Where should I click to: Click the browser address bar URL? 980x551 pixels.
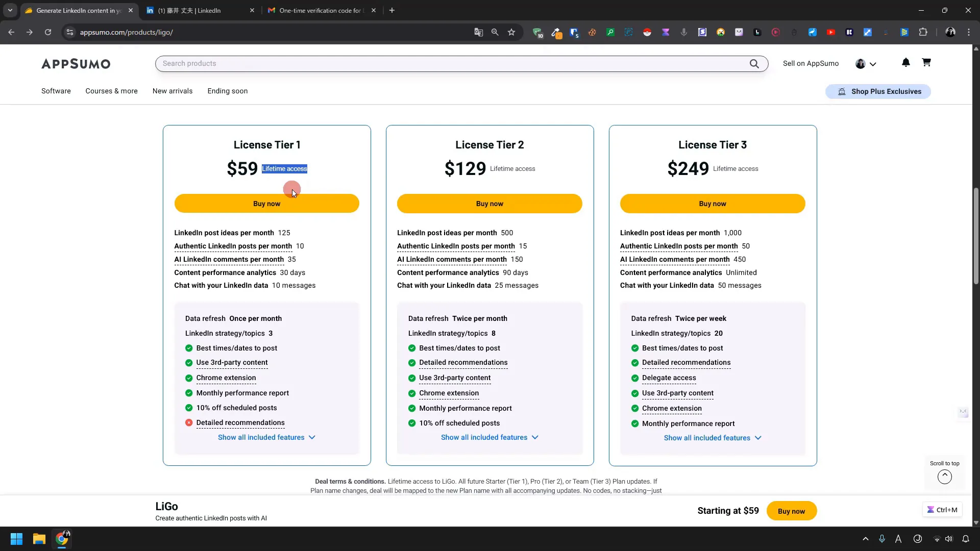(127, 32)
